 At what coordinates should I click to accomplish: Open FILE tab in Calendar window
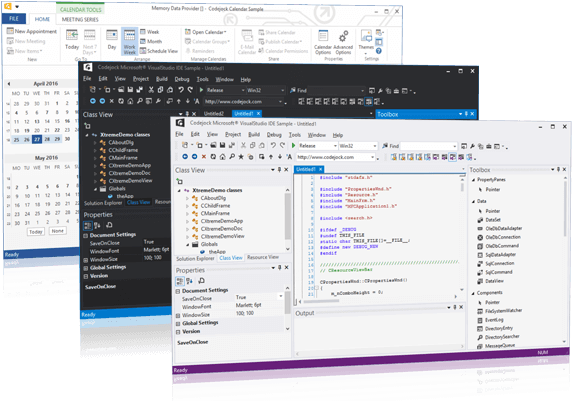(14, 19)
